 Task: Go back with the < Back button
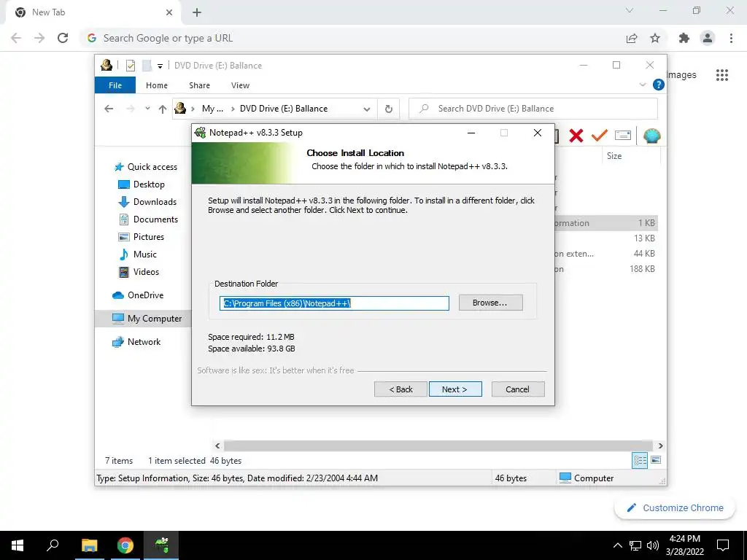click(400, 389)
